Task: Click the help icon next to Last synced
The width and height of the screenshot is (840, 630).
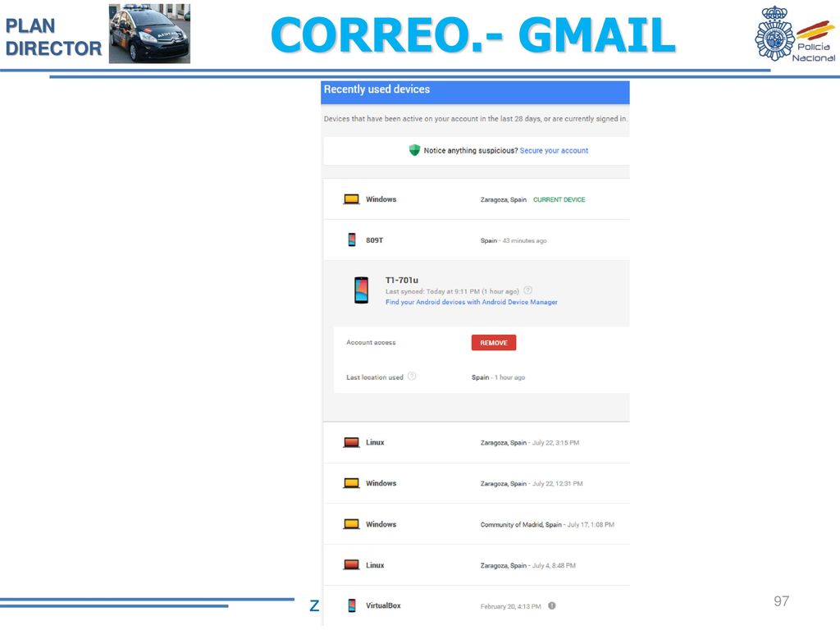Action: pos(527,290)
